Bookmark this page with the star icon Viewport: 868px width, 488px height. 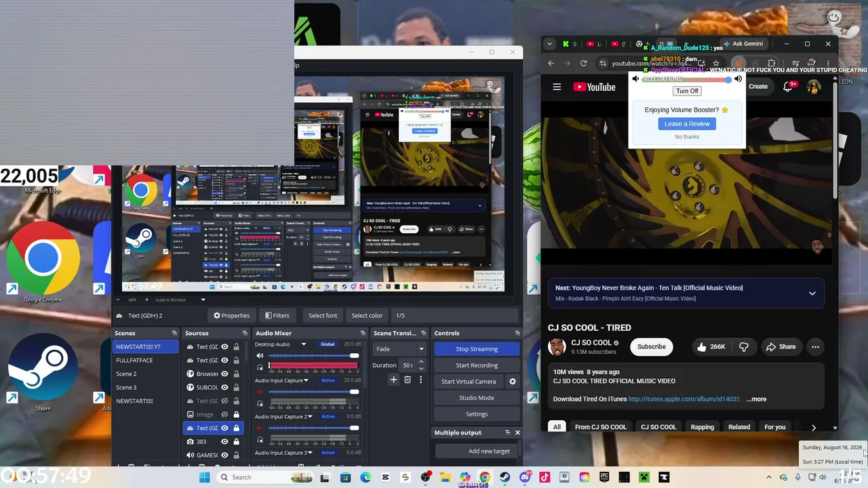point(716,63)
